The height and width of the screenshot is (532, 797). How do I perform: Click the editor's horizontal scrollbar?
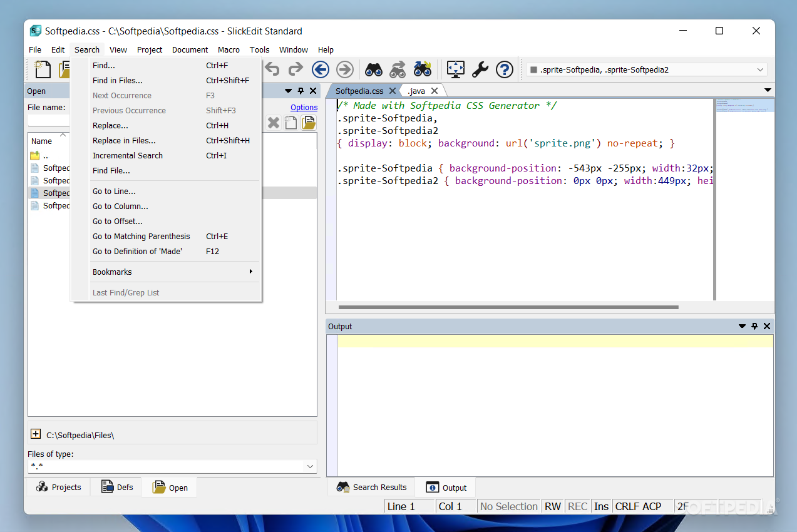point(508,307)
